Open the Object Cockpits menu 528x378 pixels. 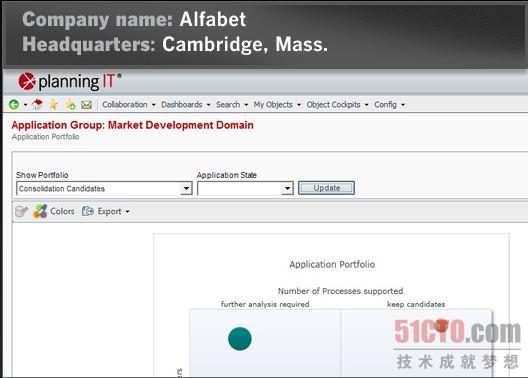tap(337, 105)
